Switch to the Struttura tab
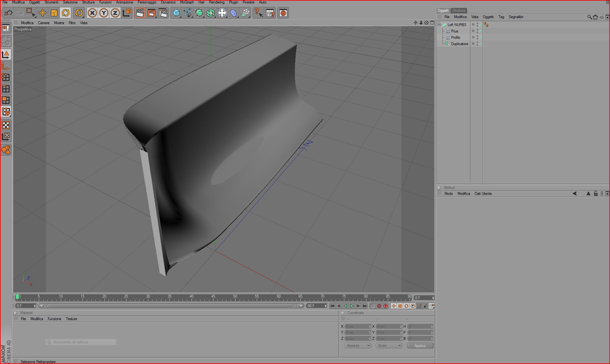Image resolution: width=610 pixels, height=364 pixels. coord(459,10)
